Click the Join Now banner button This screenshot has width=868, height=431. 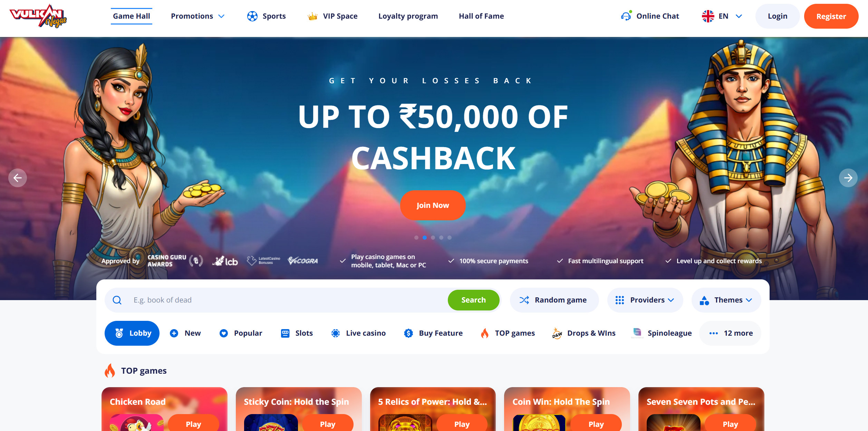point(433,205)
